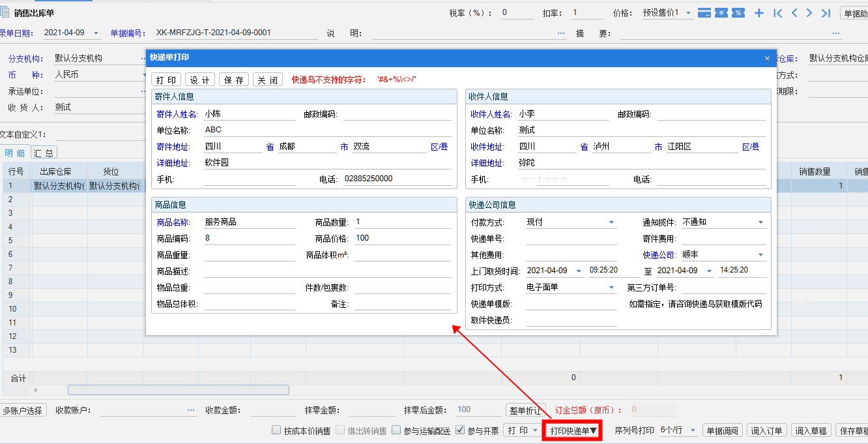The height and width of the screenshot is (444, 868).
Task: Jump to the first document record
Action: (777, 13)
